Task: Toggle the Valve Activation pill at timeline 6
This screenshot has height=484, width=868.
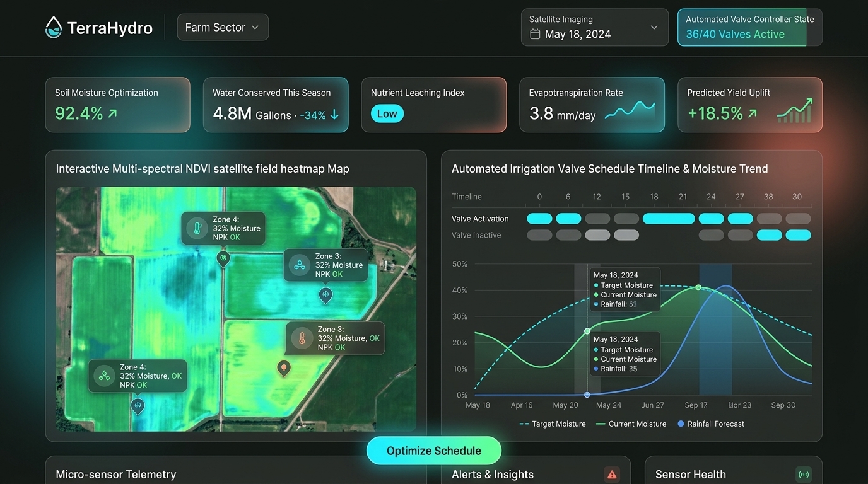Action: pos(568,219)
